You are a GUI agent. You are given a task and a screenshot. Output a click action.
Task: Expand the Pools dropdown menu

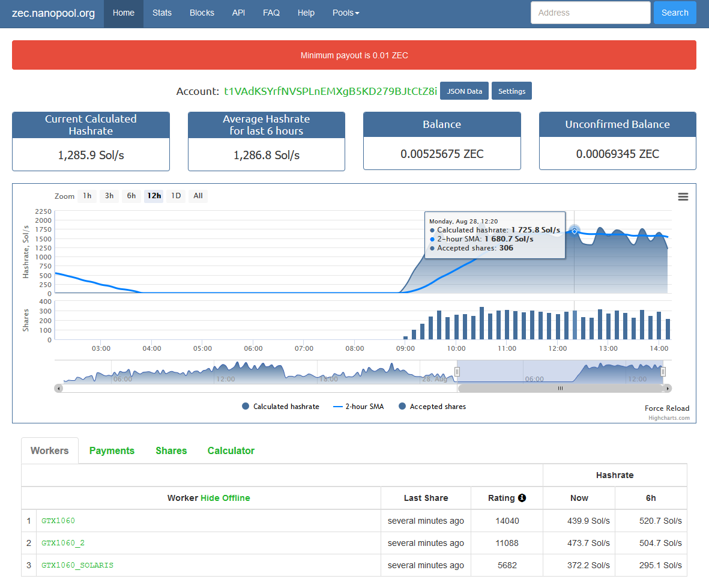pos(346,13)
